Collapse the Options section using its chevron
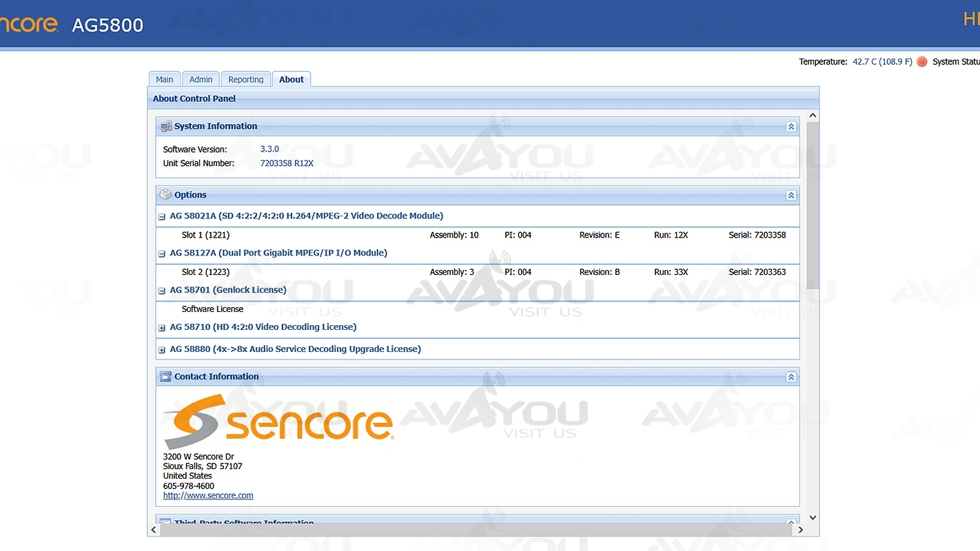 click(791, 196)
